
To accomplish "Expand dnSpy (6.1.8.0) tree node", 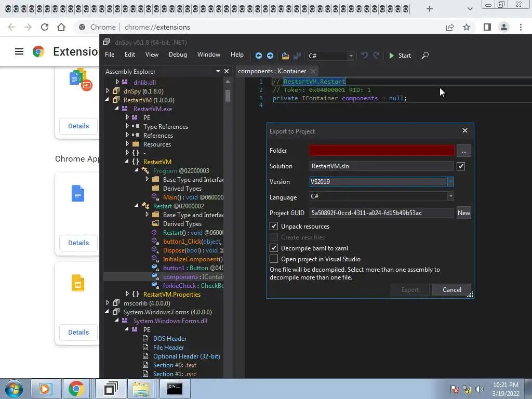I will click(x=108, y=90).
